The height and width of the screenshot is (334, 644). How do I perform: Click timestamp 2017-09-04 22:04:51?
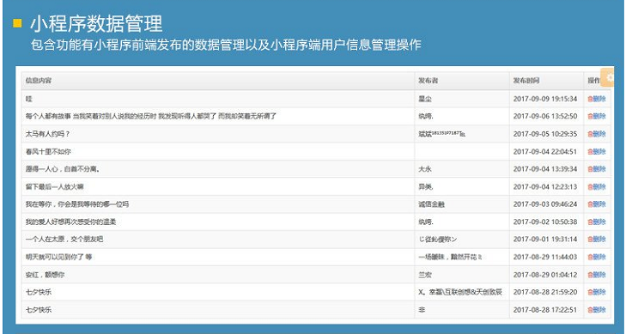pos(545,152)
